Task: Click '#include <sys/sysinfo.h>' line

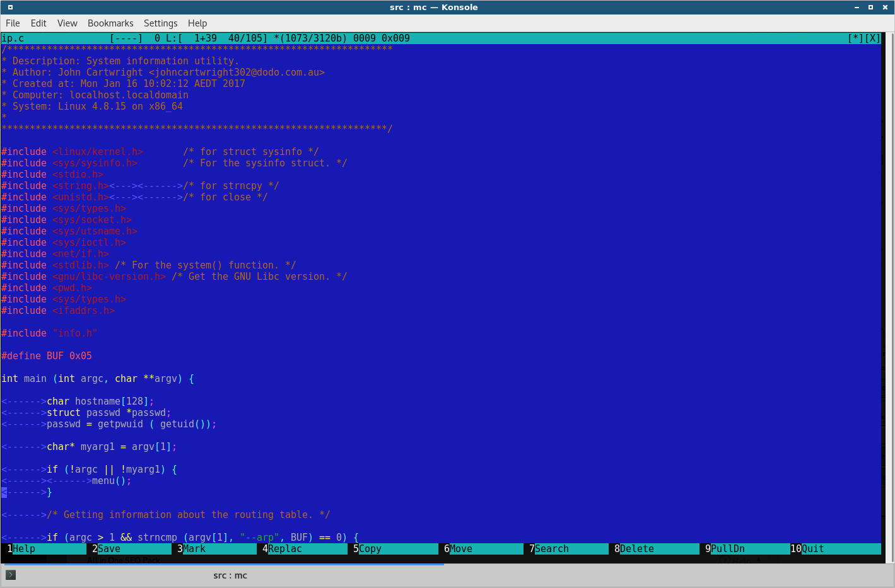Action: click(69, 163)
